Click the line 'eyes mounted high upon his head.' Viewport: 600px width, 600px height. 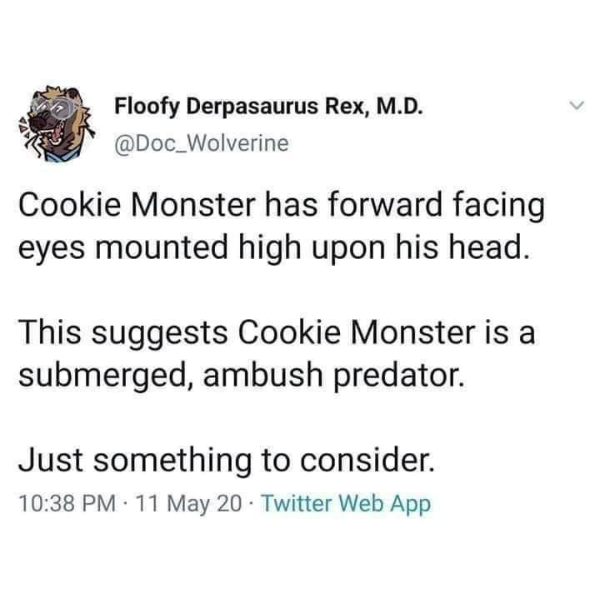[x=275, y=248]
